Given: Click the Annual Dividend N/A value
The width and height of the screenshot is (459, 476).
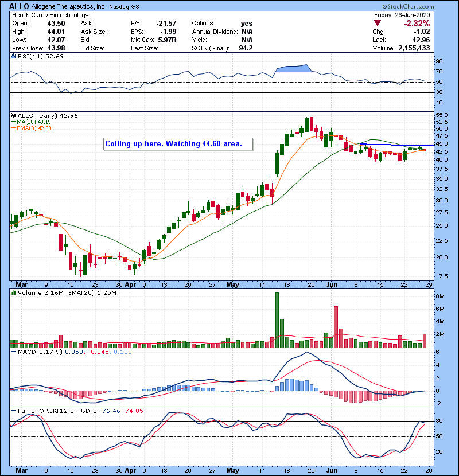Looking at the screenshot, I should tap(247, 32).
